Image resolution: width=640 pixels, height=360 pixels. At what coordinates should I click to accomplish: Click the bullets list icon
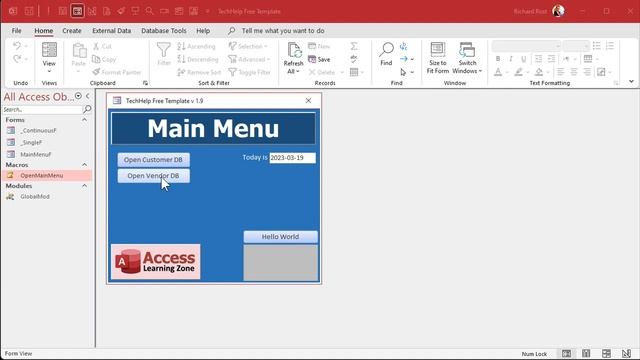597,46
